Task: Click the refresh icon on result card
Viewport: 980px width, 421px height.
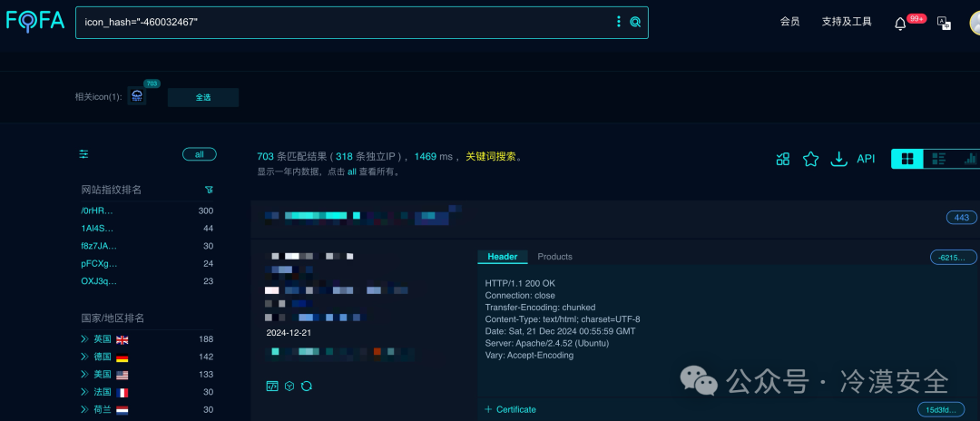Action: [307, 386]
